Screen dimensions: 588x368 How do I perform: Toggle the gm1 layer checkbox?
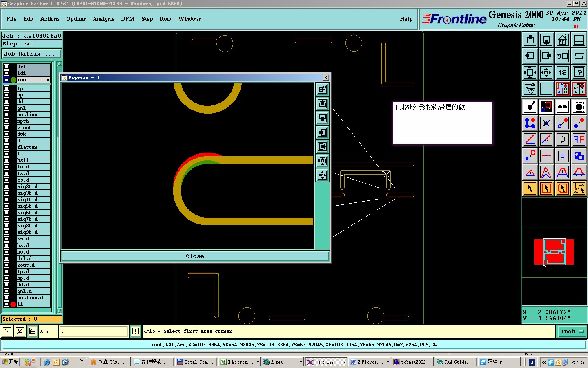pos(7,108)
